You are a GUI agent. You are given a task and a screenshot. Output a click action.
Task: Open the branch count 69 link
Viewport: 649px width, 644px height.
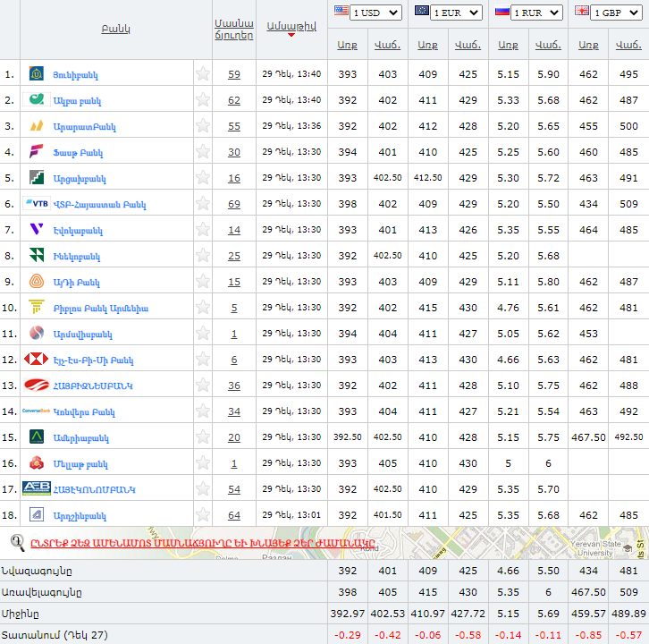pyautogui.click(x=234, y=204)
